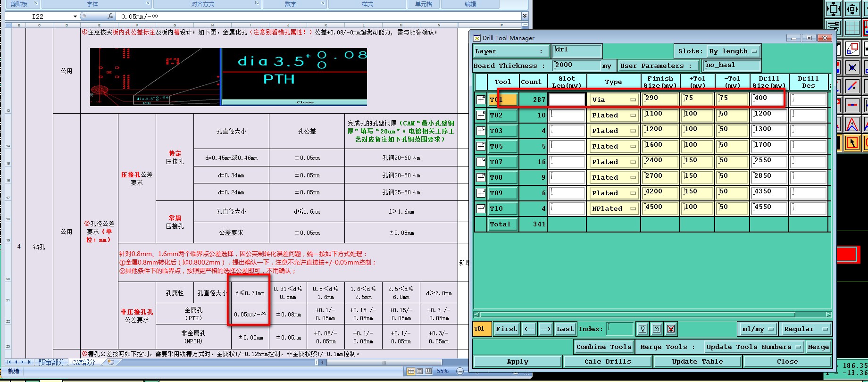Click the 数字 ribbon group label
This screenshot has height=382, width=868.
click(x=291, y=4)
